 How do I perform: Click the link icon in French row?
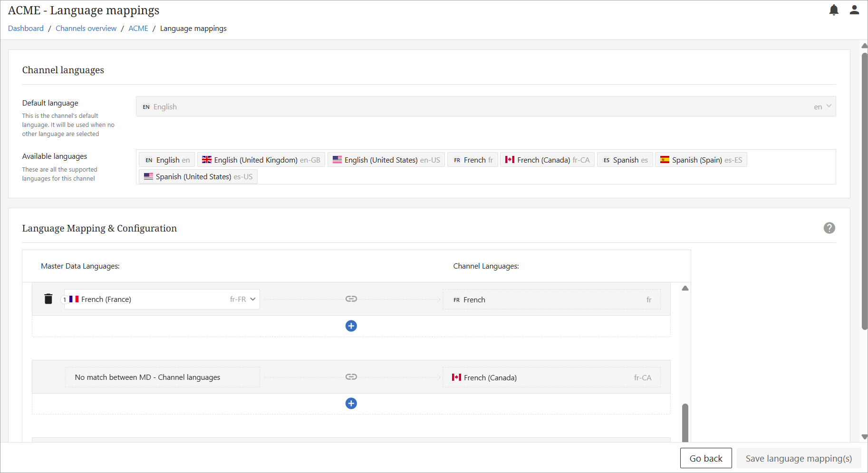click(x=351, y=299)
